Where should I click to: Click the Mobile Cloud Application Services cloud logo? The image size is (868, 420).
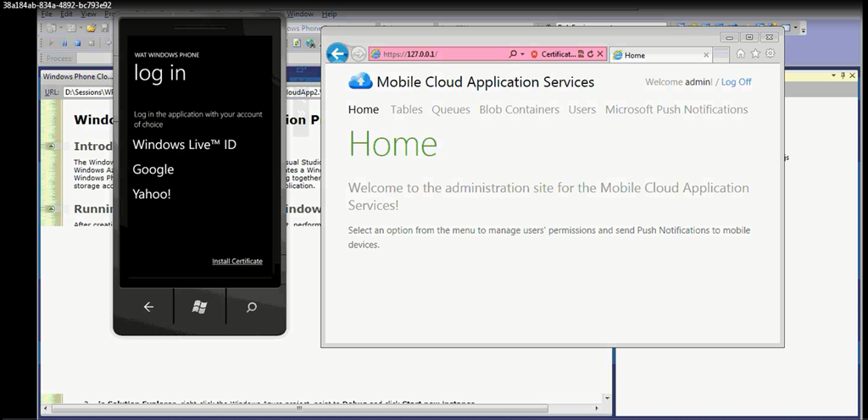coord(360,81)
